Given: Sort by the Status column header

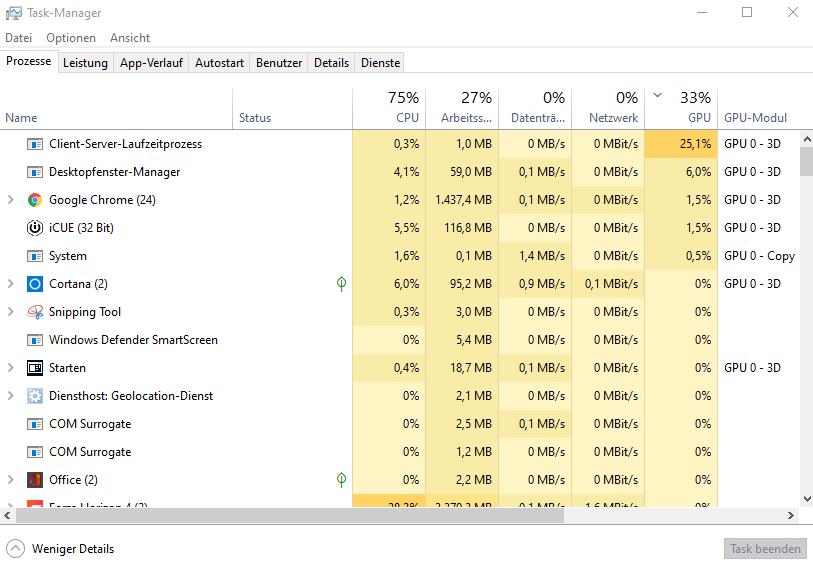Looking at the screenshot, I should click(x=292, y=108).
